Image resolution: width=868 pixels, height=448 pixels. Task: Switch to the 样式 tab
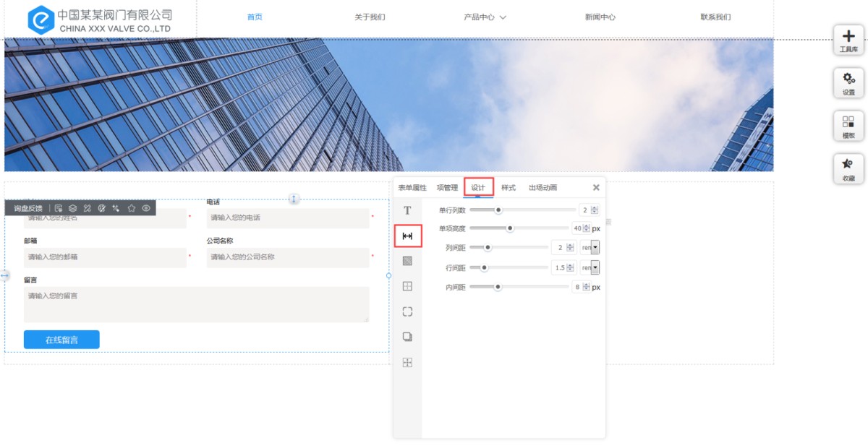click(x=509, y=188)
